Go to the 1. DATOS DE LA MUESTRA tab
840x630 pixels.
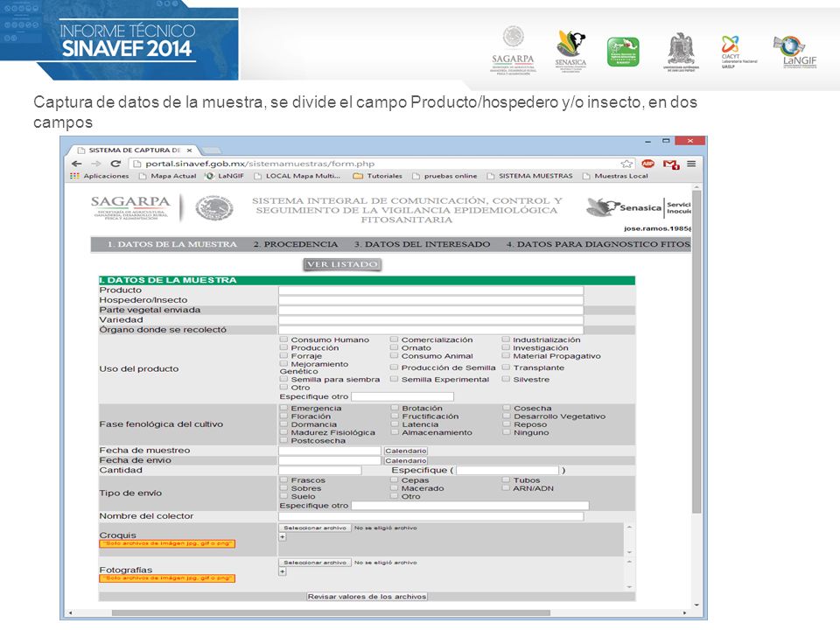coord(172,244)
